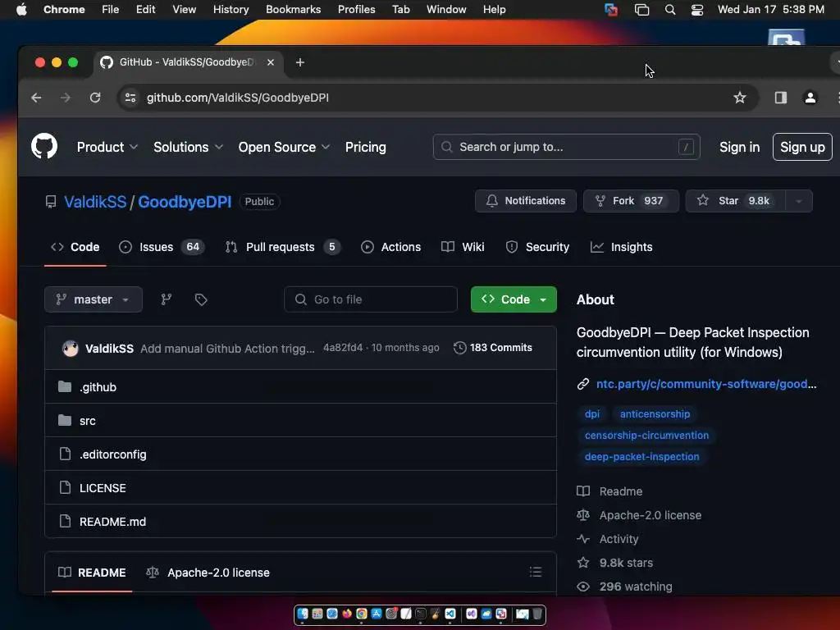Open Pull requests tab
The height and width of the screenshot is (630, 840).
point(282,247)
